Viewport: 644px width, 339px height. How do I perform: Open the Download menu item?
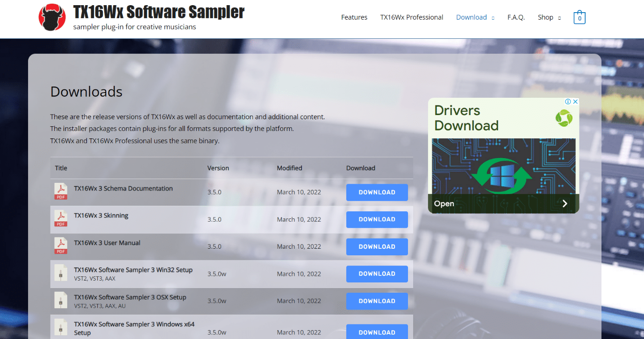pos(472,17)
